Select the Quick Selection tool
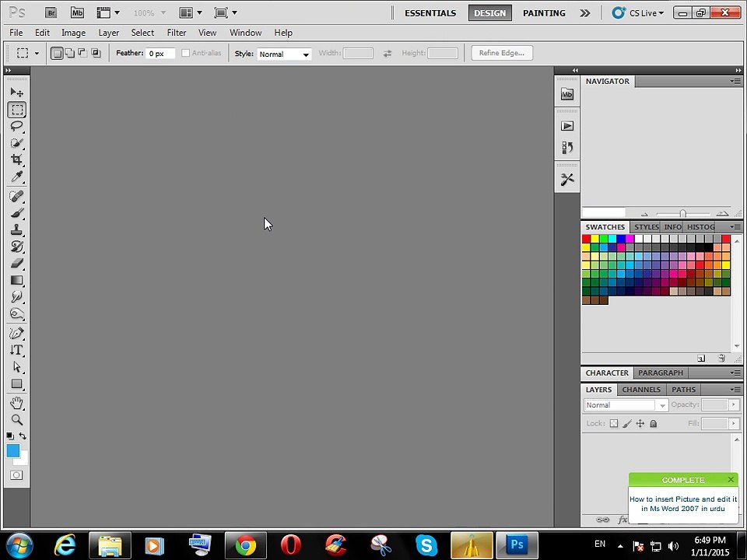 (x=16, y=143)
